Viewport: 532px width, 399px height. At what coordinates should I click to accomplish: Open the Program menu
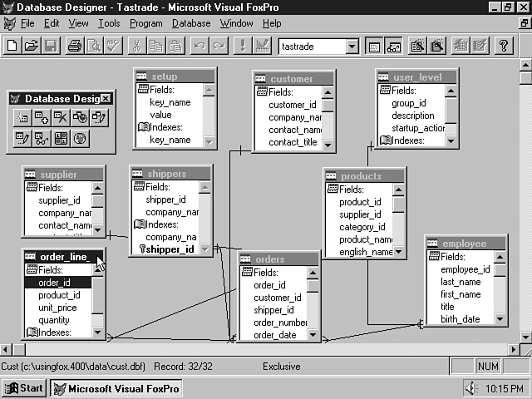pyautogui.click(x=146, y=23)
